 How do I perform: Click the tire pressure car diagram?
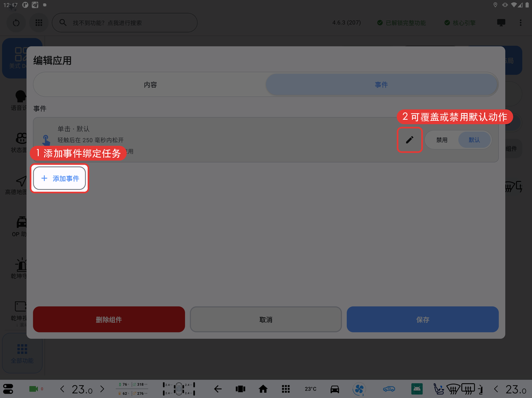[x=179, y=389]
